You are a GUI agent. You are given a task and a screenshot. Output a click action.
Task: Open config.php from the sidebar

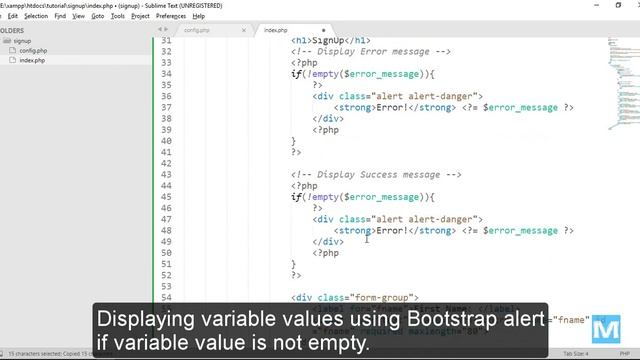pyautogui.click(x=33, y=51)
